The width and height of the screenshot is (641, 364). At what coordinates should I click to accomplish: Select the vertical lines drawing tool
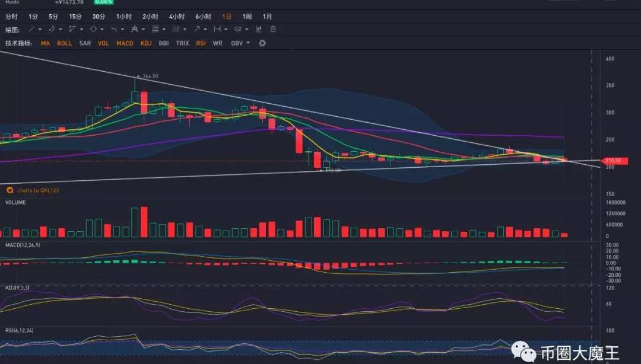[176, 29]
